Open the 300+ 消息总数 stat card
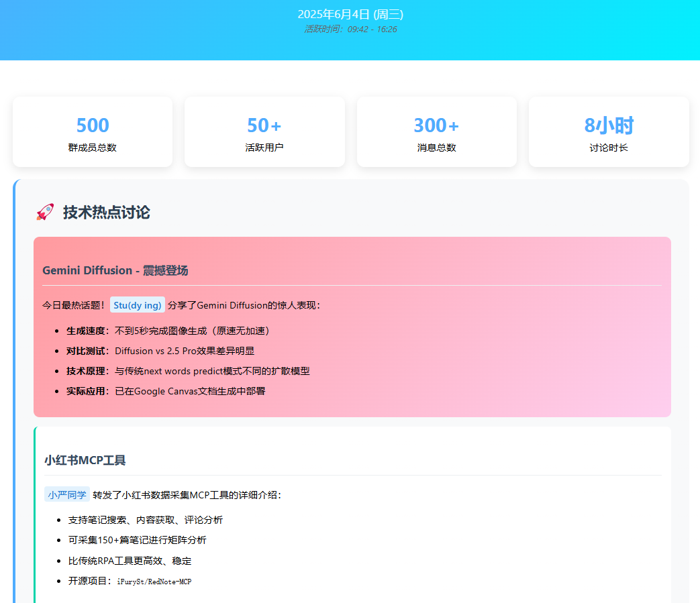This screenshot has width=700, height=603. click(x=437, y=132)
